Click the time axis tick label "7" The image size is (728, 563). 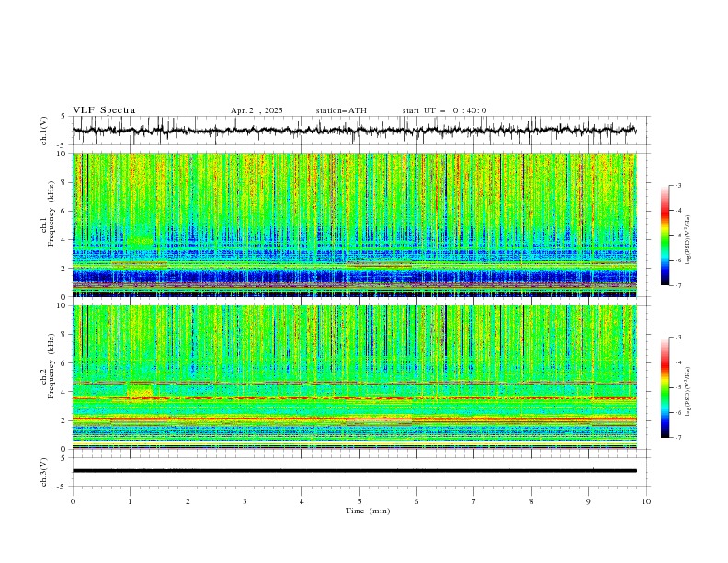474,501
